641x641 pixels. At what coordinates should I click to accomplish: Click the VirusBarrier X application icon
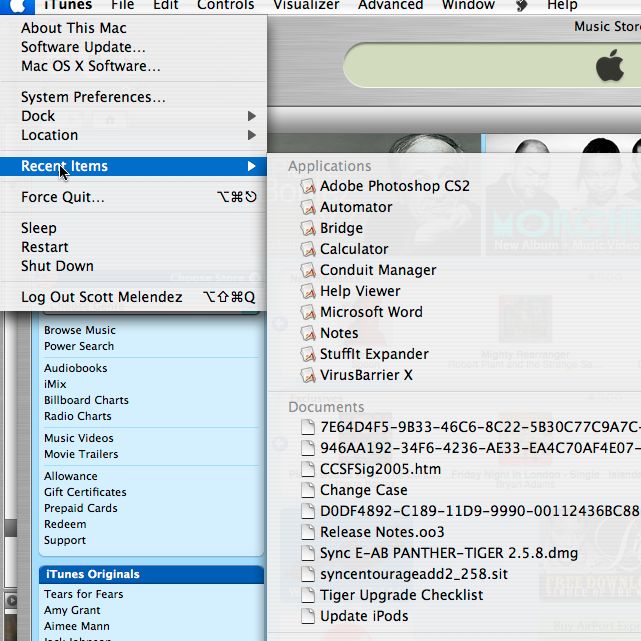pyautogui.click(x=308, y=375)
